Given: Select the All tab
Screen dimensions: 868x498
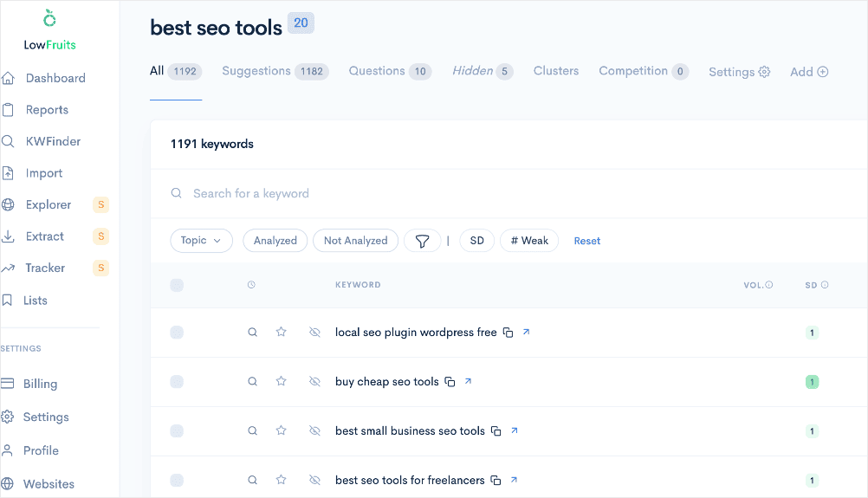Looking at the screenshot, I should coord(176,71).
